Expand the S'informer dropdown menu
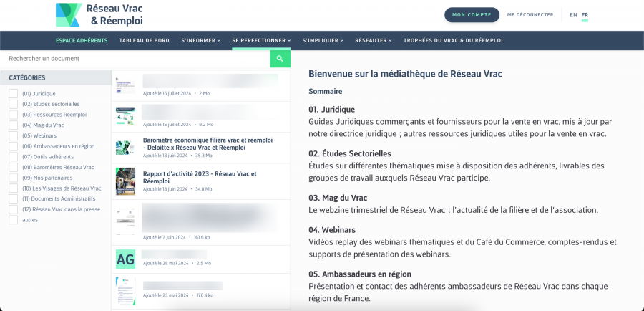The width and height of the screenshot is (644, 311). (x=200, y=40)
